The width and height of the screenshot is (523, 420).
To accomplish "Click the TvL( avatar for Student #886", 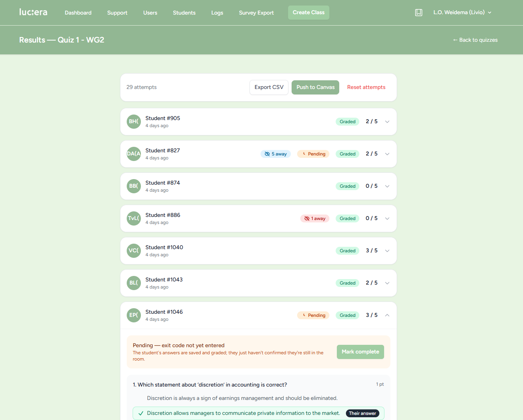I will (134, 218).
